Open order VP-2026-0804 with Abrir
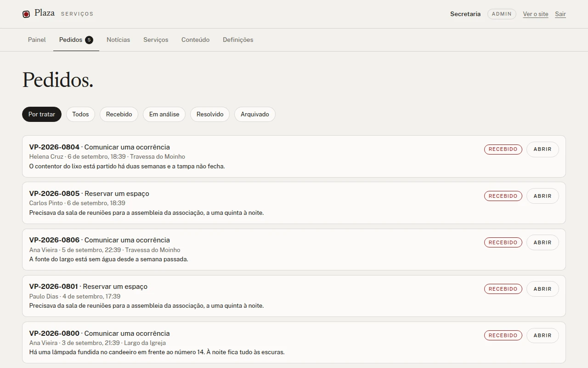The width and height of the screenshot is (588, 368). tap(543, 149)
